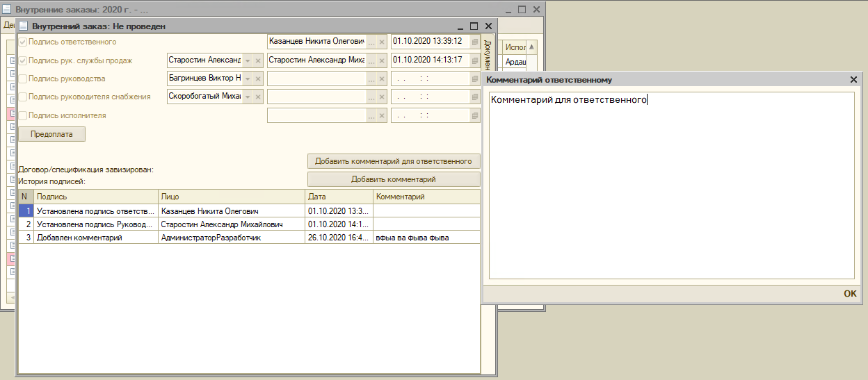Open selection dialog for Казанцев Никита Олегович field
Viewport: 868px width, 380px height.
click(371, 42)
